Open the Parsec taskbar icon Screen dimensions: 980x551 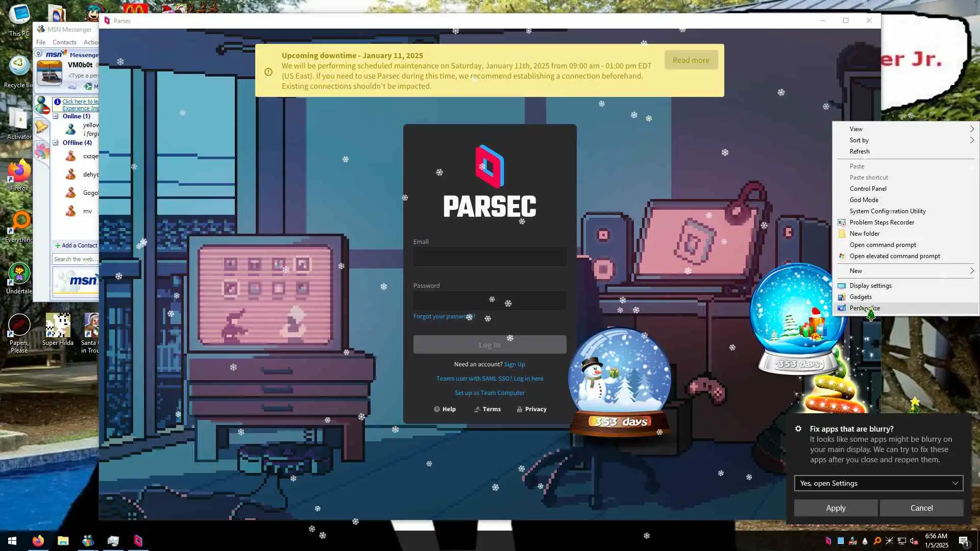coord(138,541)
